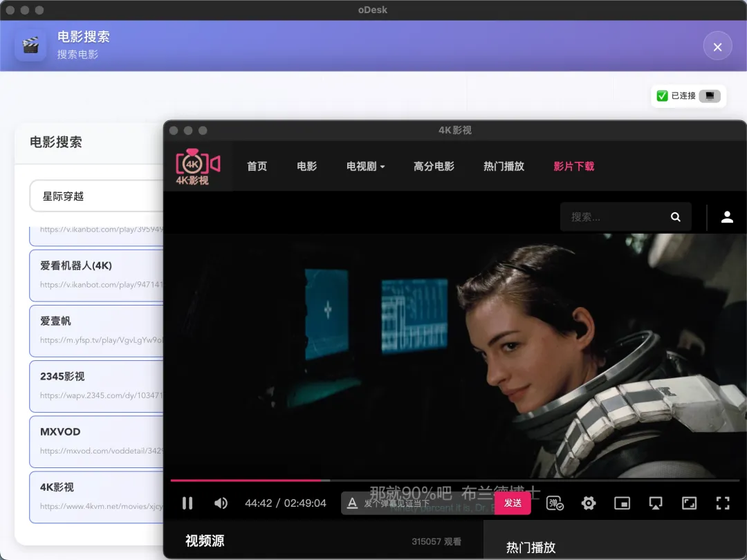747x560 pixels.
Task: Click the 发送 danmaku send button
Action: tap(513, 503)
